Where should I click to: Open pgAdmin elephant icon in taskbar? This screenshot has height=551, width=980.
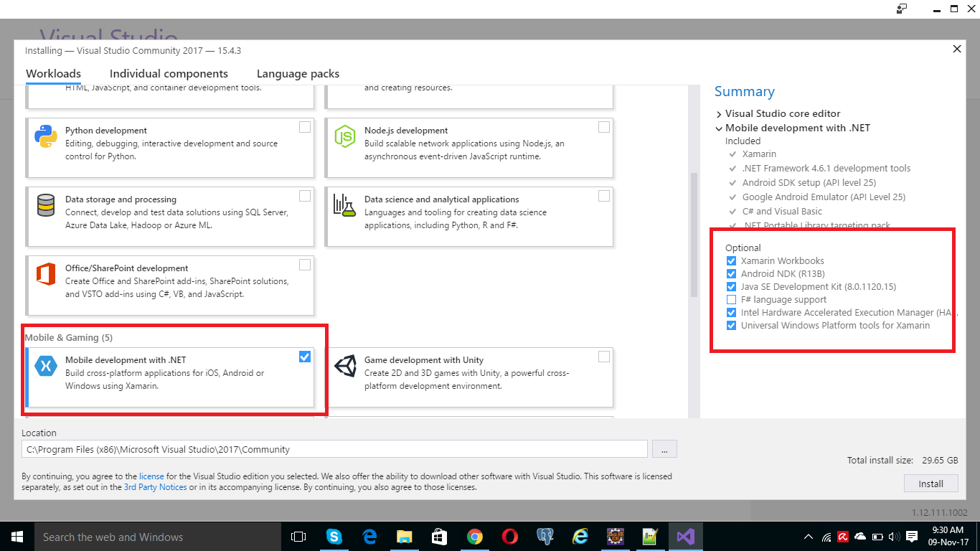(545, 537)
